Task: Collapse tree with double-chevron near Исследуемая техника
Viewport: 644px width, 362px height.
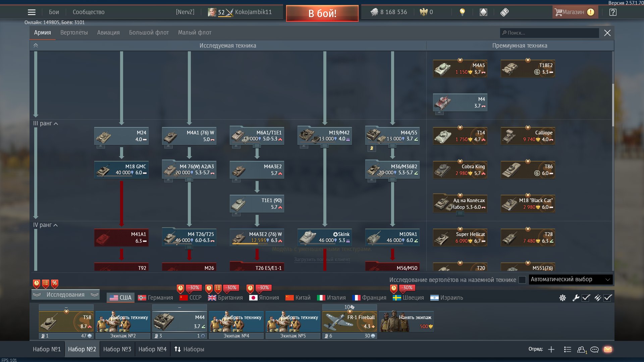Action: (36, 46)
